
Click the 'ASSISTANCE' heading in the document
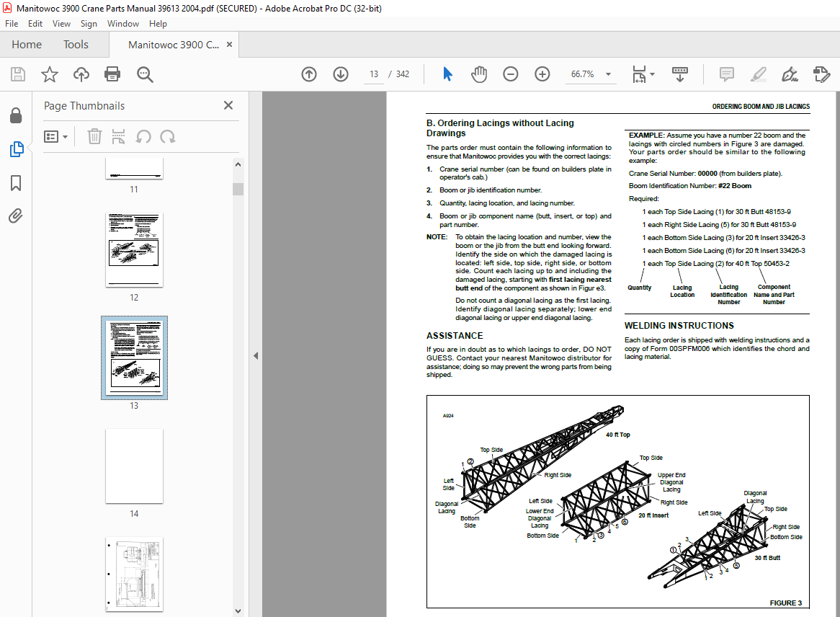pyautogui.click(x=455, y=336)
